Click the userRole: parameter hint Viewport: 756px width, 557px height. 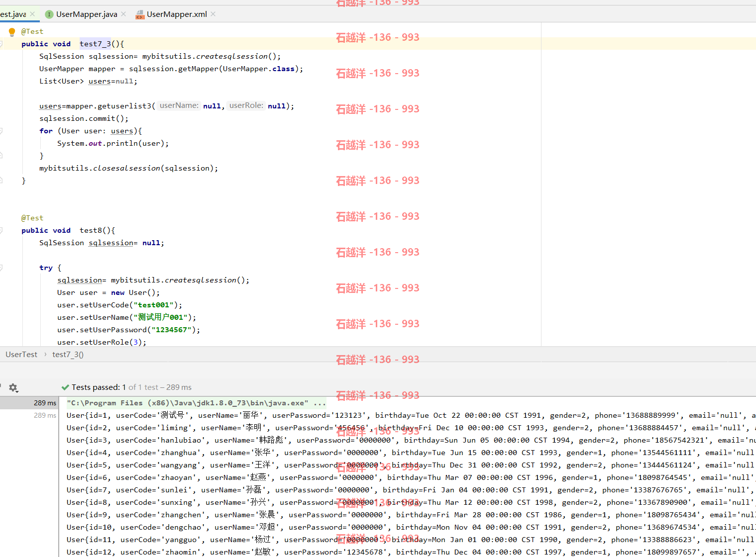pos(246,105)
